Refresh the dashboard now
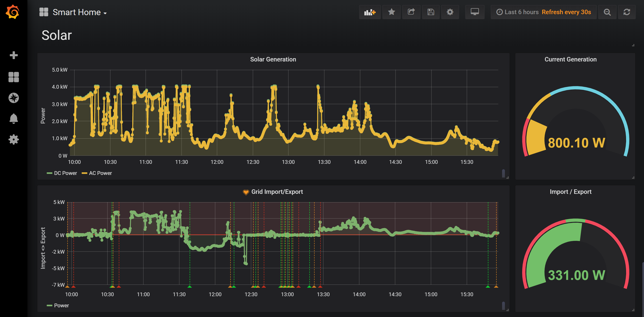 (627, 12)
